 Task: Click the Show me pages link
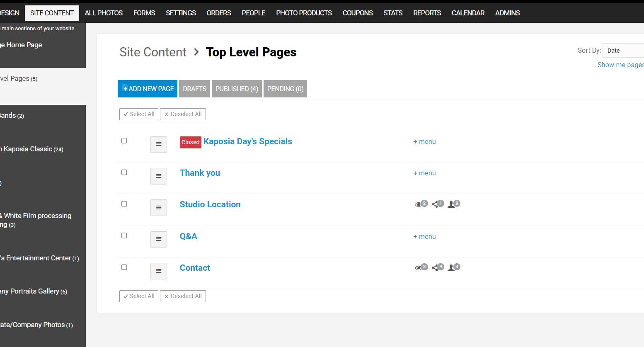tap(621, 65)
